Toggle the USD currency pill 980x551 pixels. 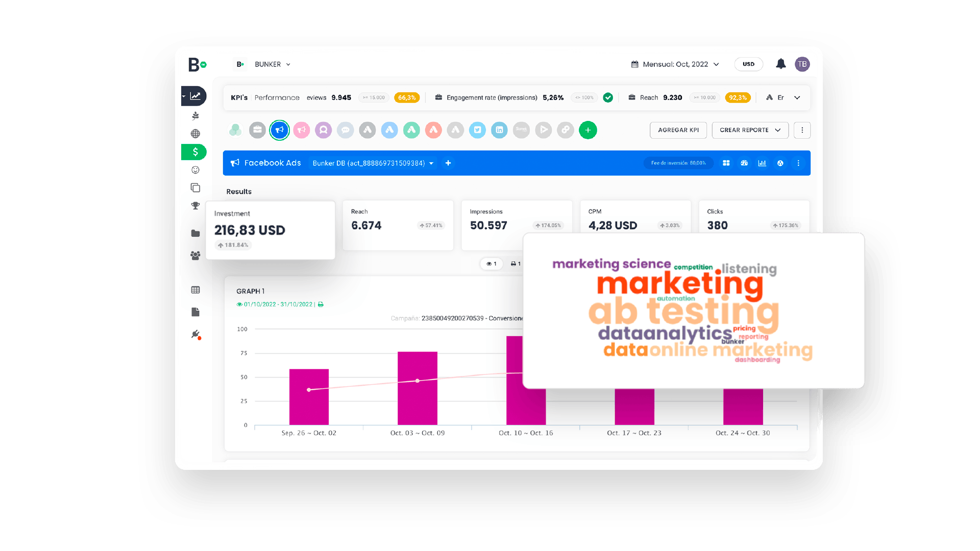tap(748, 64)
